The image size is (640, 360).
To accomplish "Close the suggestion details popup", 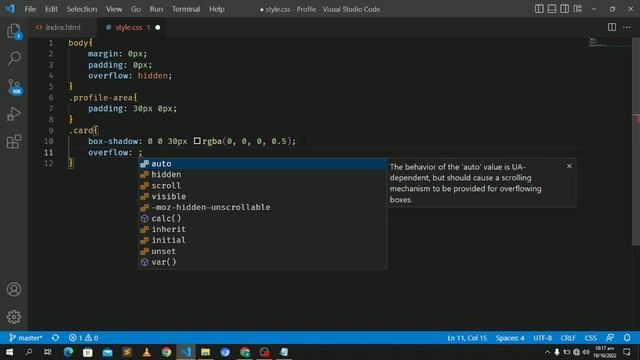I will [x=569, y=166].
